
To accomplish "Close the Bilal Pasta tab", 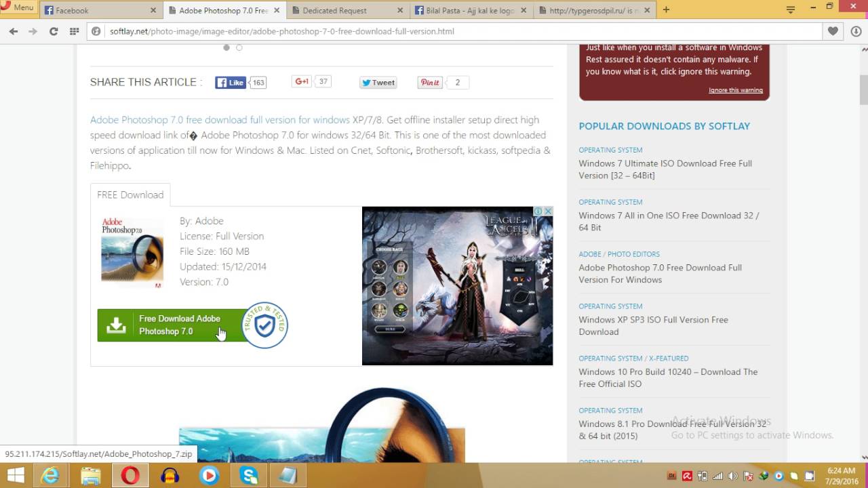I will click(x=523, y=10).
